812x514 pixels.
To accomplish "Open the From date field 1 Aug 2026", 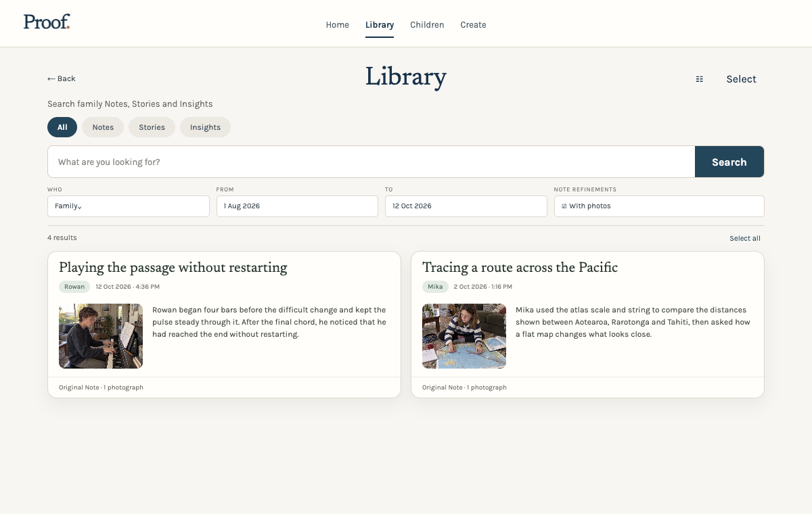I will point(297,206).
